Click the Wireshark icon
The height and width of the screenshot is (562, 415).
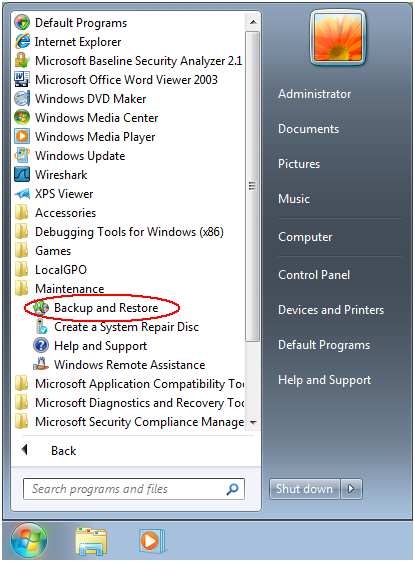pos(22,175)
